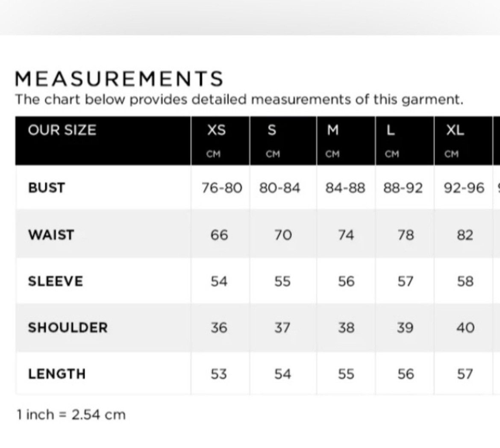Click the 1 inch = 2.54 cm note
Screen dimensions: 500x448
coord(71,415)
